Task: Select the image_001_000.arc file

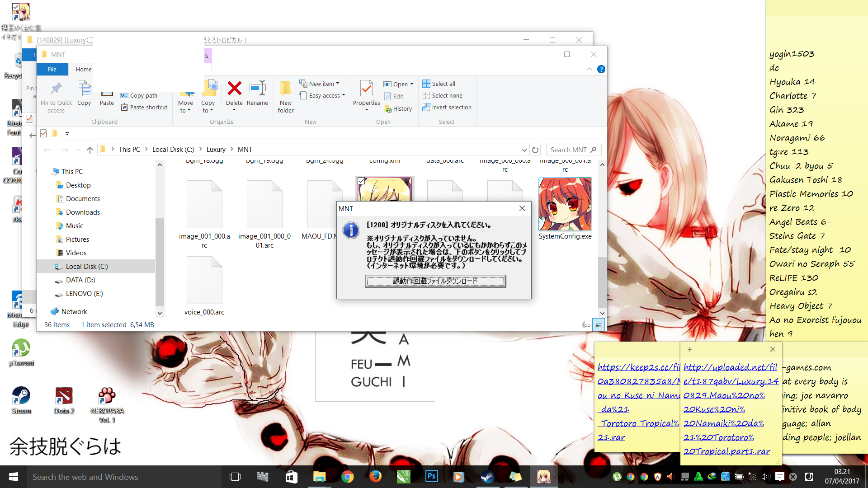Action: coord(204,214)
